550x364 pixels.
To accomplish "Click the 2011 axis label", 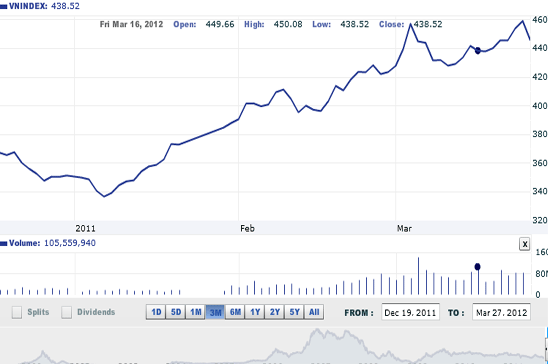I will (x=85, y=229).
